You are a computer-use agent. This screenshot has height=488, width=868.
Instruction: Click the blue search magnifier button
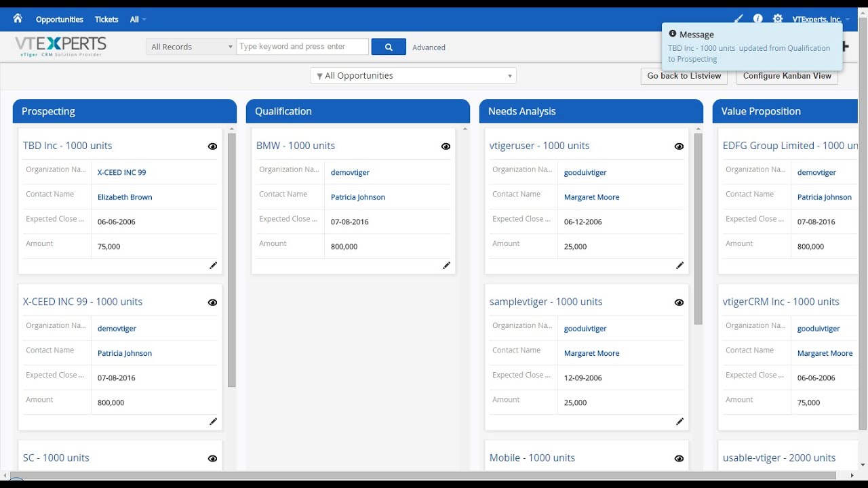389,47
